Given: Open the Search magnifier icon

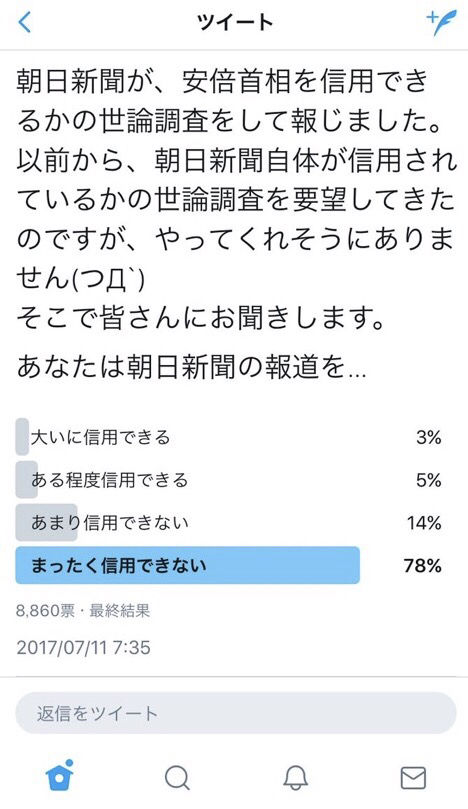Looking at the screenshot, I should pyautogui.click(x=177, y=778).
